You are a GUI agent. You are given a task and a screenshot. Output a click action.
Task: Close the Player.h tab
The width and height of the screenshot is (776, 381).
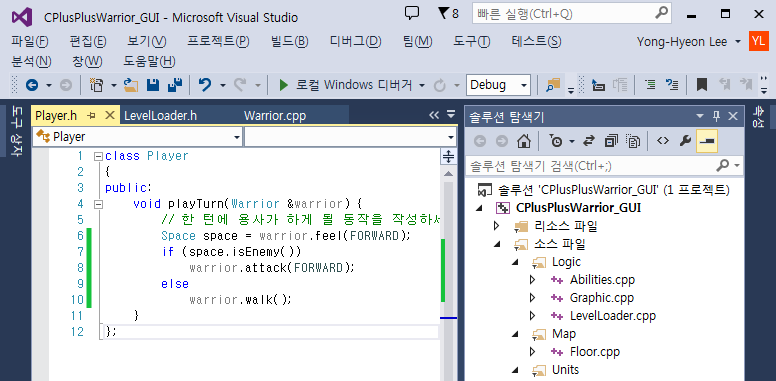coord(110,115)
